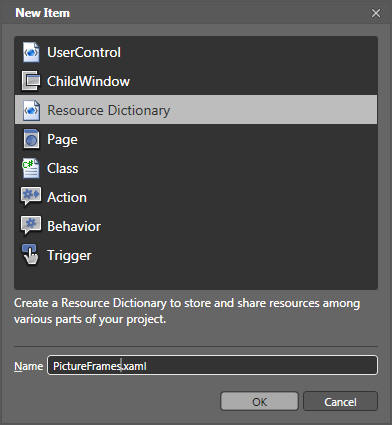Confirm with the OK button
The width and height of the screenshot is (392, 425).
[x=259, y=401]
